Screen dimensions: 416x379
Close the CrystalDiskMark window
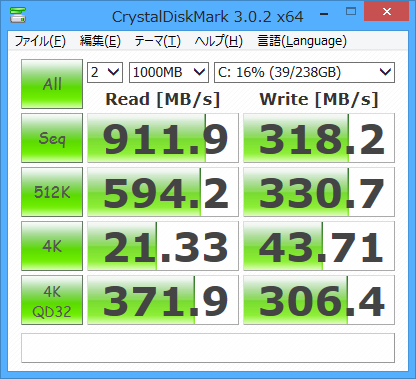(x=387, y=11)
